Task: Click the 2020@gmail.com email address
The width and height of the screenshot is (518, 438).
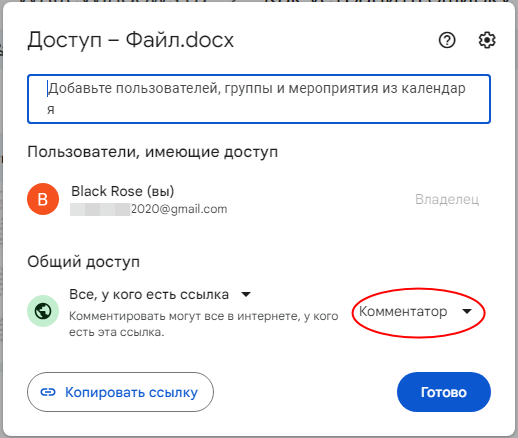Action: click(x=179, y=209)
